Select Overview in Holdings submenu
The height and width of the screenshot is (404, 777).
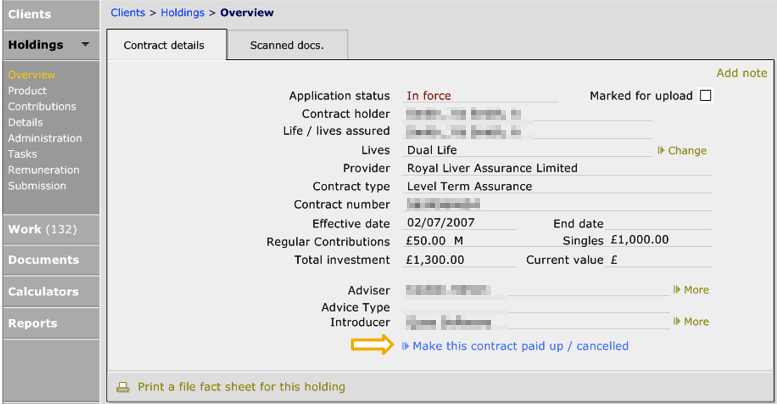pos(31,75)
